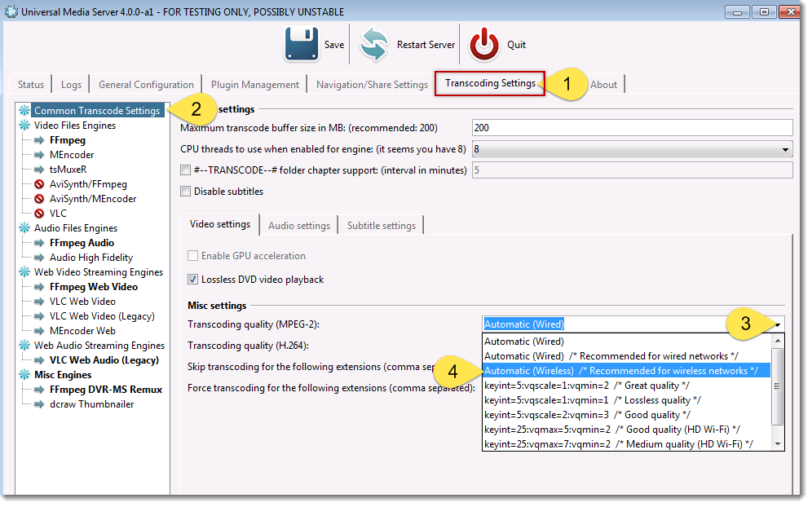Click arrow icon beside FFmpeg DVR-MS Remux
Viewport: 812px width, 507px height.
(39, 390)
